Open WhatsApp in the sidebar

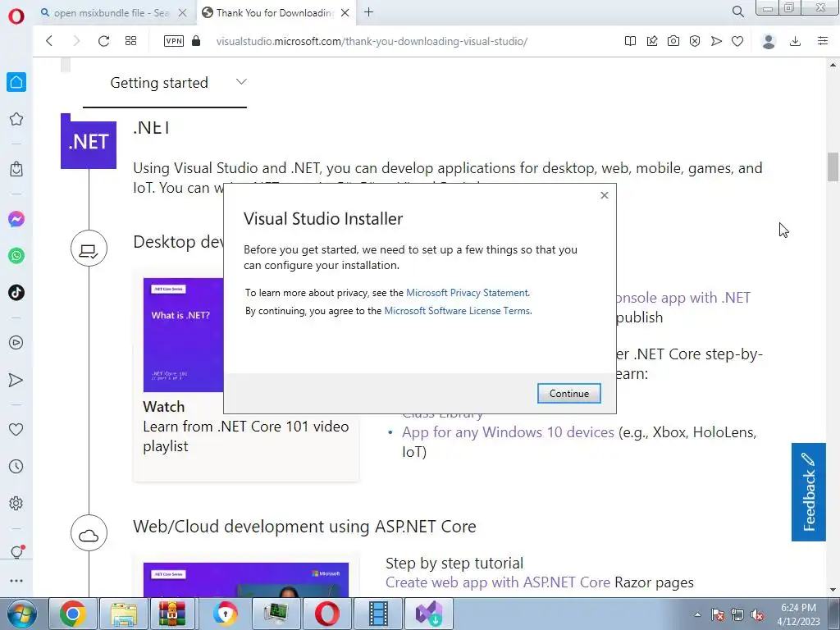pyautogui.click(x=16, y=256)
